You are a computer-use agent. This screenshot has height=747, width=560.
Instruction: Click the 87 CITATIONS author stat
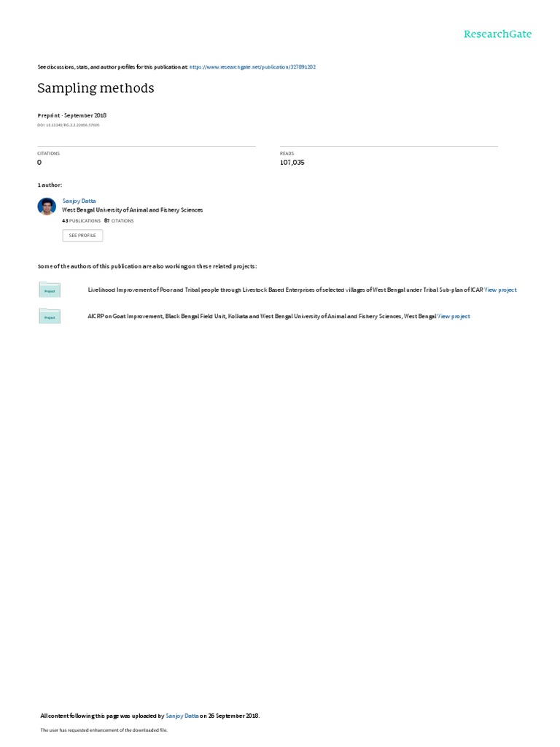tap(119, 220)
